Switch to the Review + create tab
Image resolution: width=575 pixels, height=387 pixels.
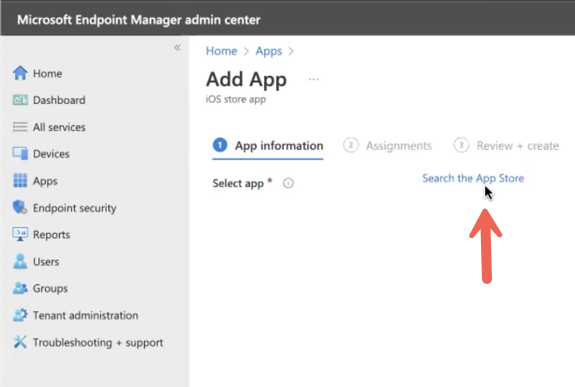(x=506, y=146)
